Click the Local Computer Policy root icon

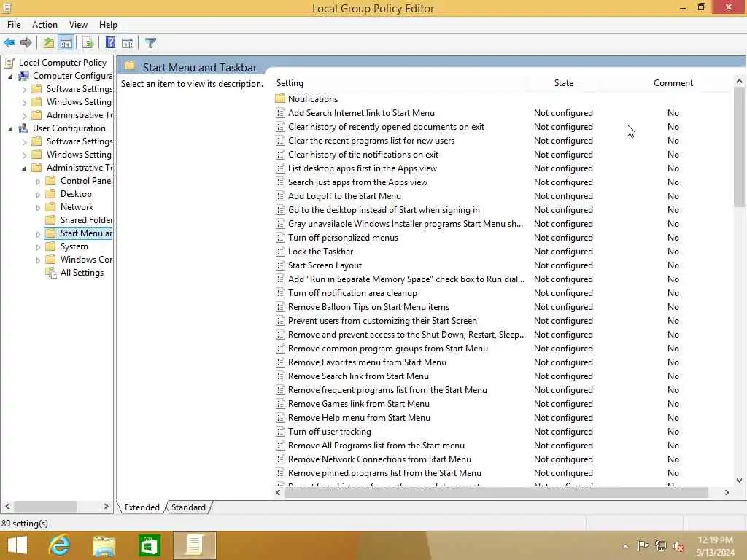pos(9,63)
